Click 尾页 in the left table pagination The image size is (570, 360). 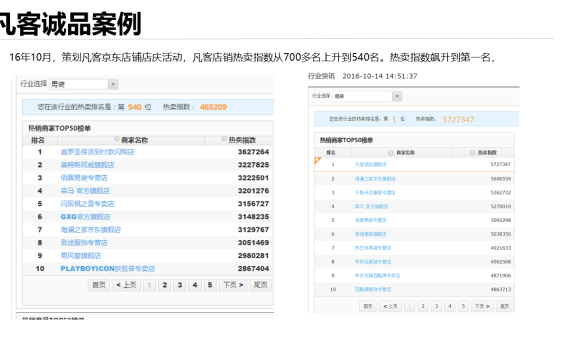(x=260, y=285)
